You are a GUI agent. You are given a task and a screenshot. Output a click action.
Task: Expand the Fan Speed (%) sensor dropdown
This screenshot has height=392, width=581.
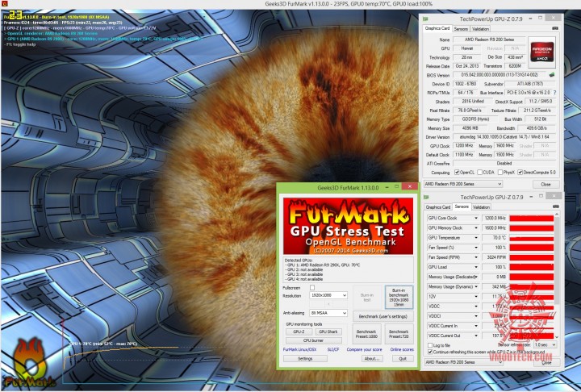(x=476, y=248)
